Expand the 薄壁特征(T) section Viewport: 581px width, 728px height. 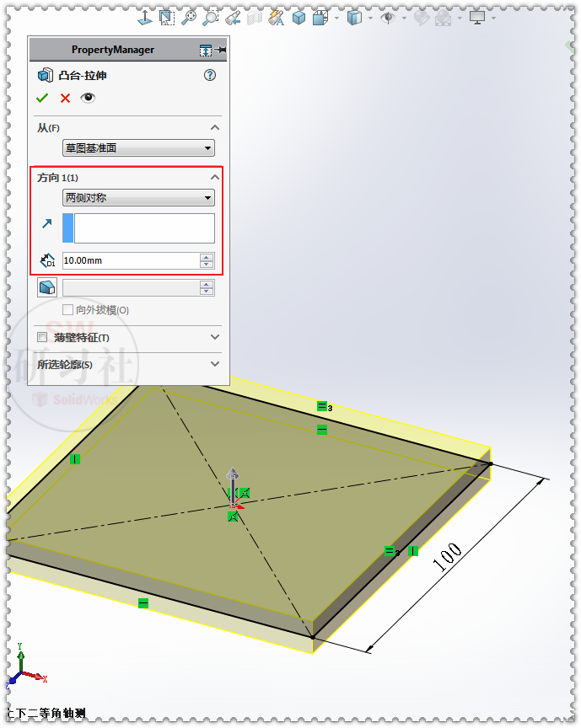click(x=215, y=337)
